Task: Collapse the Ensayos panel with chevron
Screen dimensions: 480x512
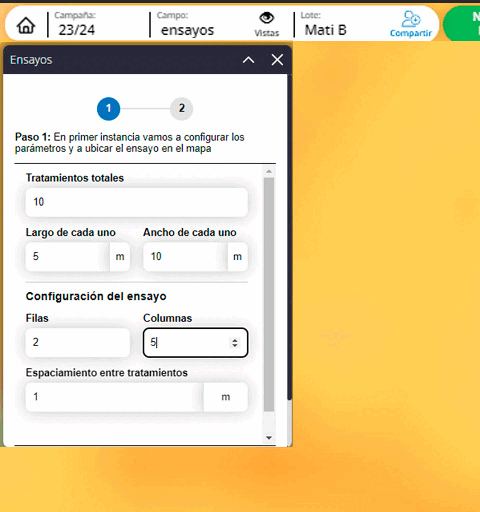Action: click(249, 60)
